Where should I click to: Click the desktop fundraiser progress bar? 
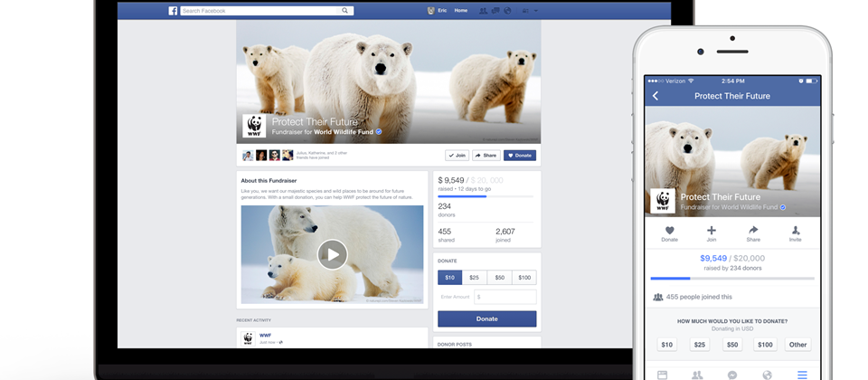(486, 196)
